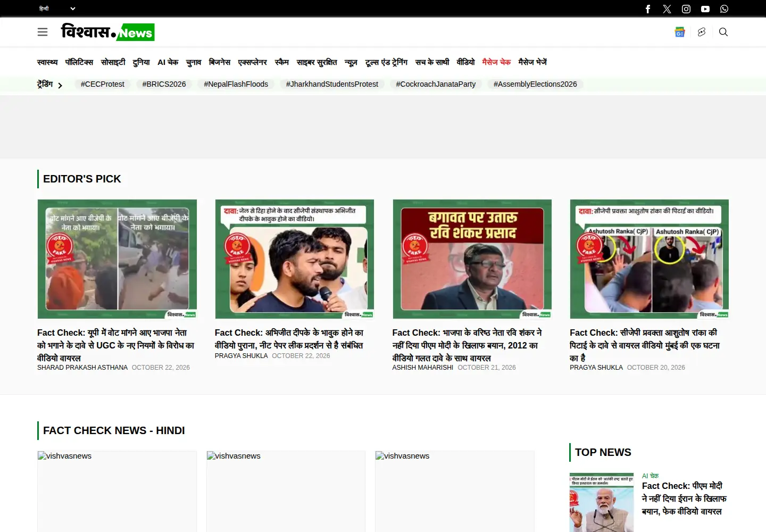
Task: Go to the दुनिया section
Action: tap(141, 62)
